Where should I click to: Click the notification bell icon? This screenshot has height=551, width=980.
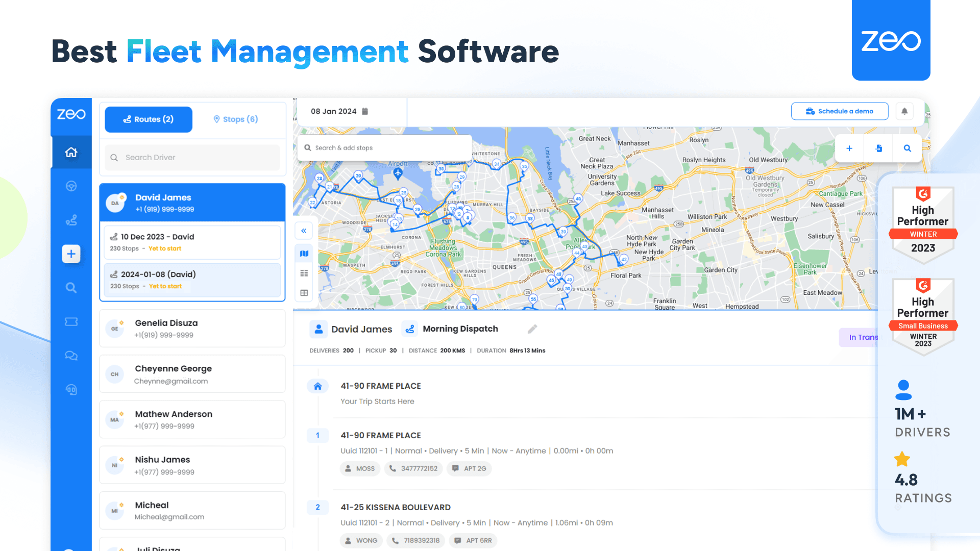click(904, 111)
